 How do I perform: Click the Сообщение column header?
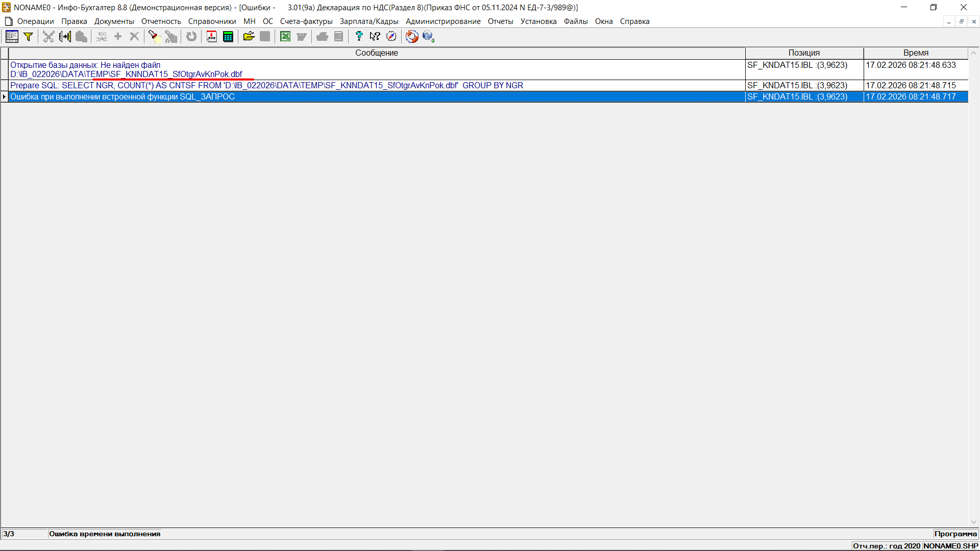(x=377, y=53)
